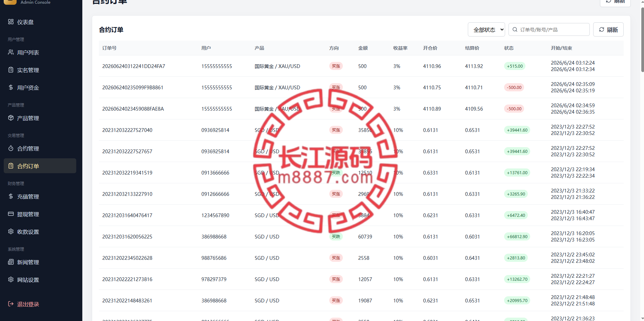Click the 状态 column header
This screenshot has height=321, width=644.
(x=509, y=48)
